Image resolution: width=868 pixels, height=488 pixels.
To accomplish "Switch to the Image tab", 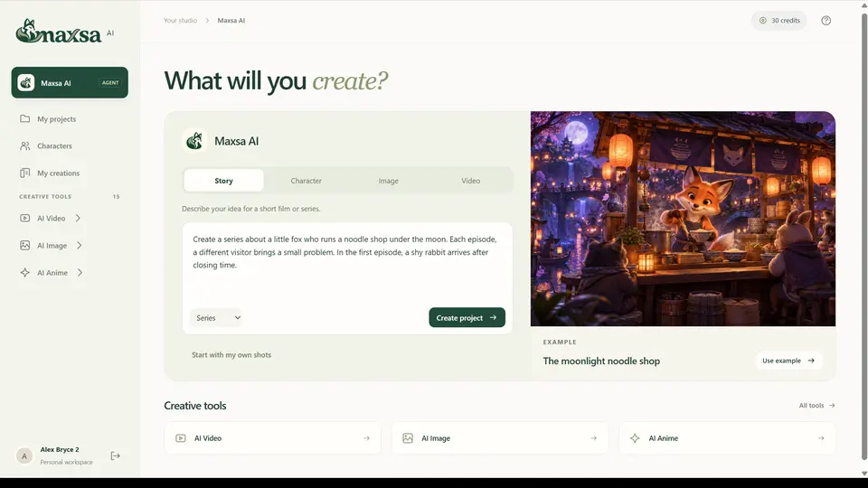I will (x=388, y=181).
